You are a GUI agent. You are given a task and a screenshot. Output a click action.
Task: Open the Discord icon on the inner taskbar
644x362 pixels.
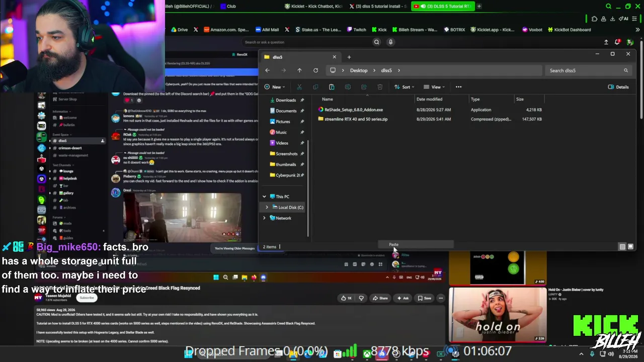point(263,277)
